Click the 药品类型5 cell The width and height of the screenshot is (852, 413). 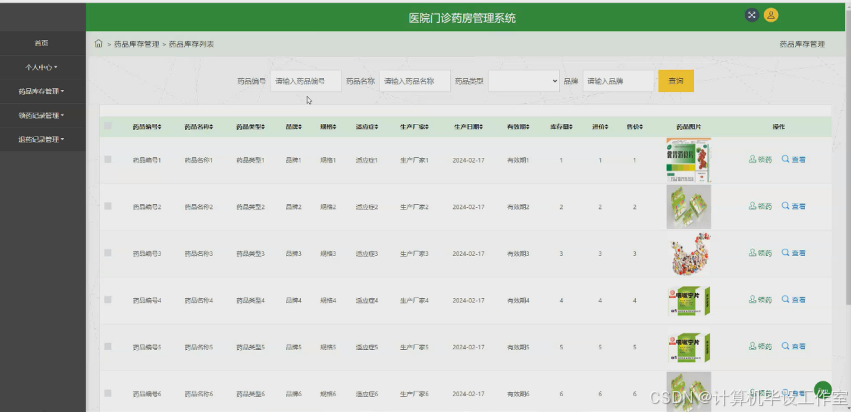click(x=250, y=347)
